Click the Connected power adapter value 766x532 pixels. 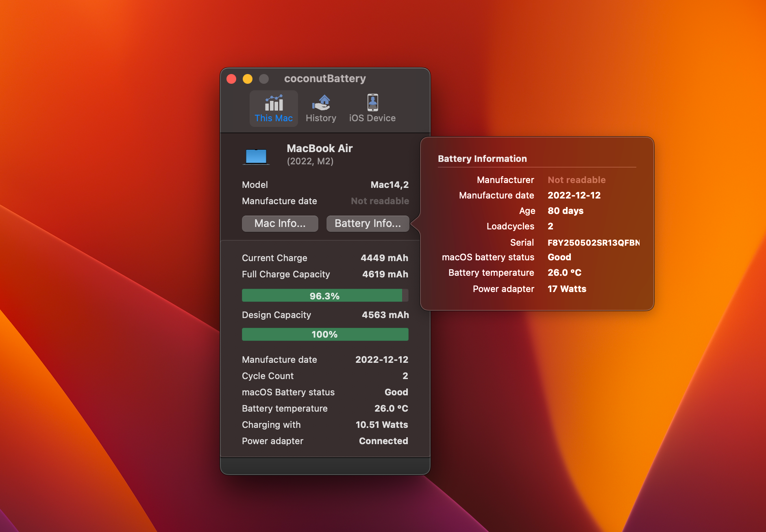(383, 441)
